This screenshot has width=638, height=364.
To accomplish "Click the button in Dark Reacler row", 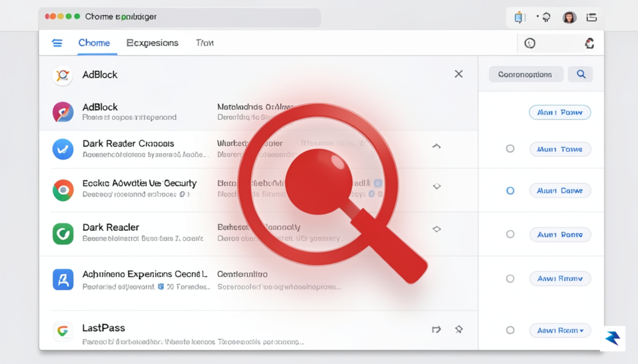I will pos(560,235).
